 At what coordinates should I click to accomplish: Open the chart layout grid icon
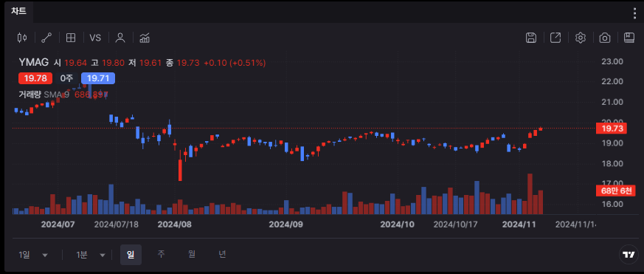(71, 38)
